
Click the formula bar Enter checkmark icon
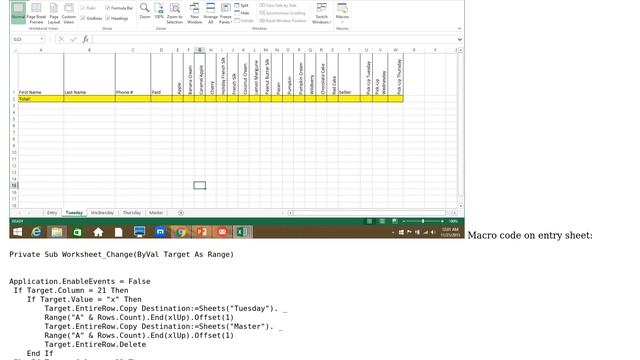pos(73,39)
